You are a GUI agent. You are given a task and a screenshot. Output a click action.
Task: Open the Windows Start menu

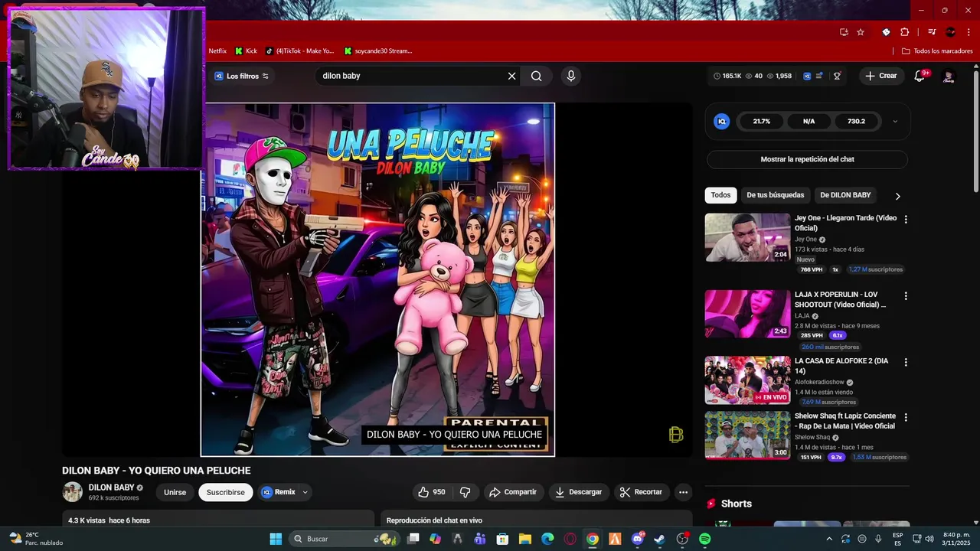click(276, 539)
